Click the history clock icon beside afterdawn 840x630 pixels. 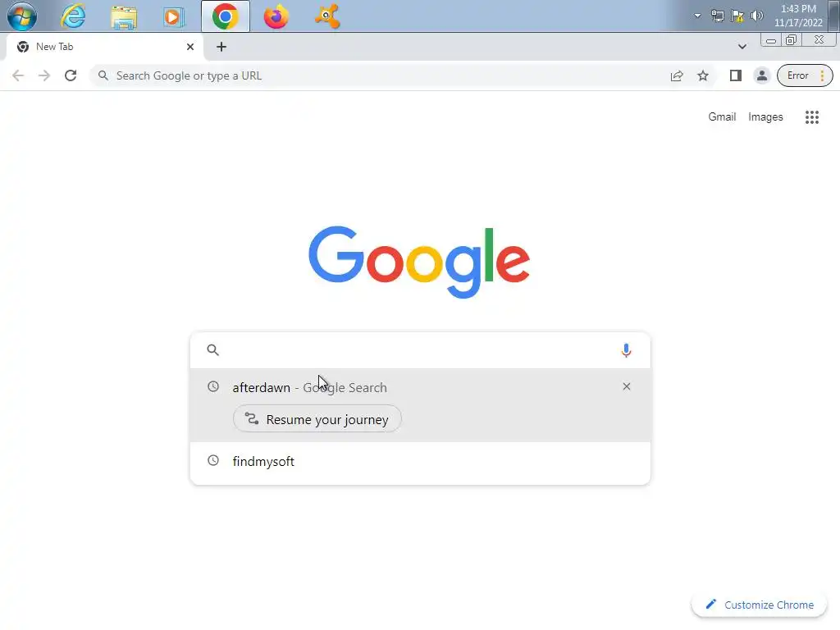click(213, 386)
